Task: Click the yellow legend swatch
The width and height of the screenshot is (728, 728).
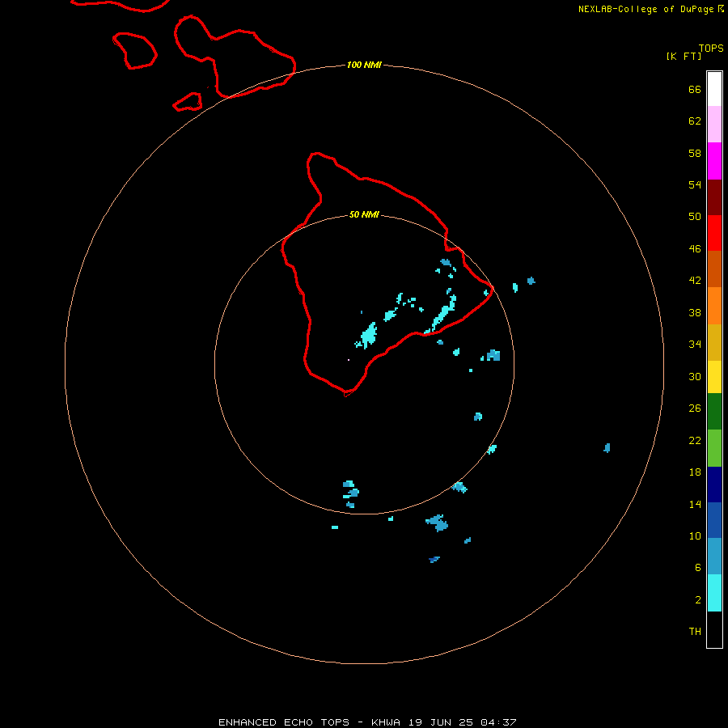Action: 714,377
